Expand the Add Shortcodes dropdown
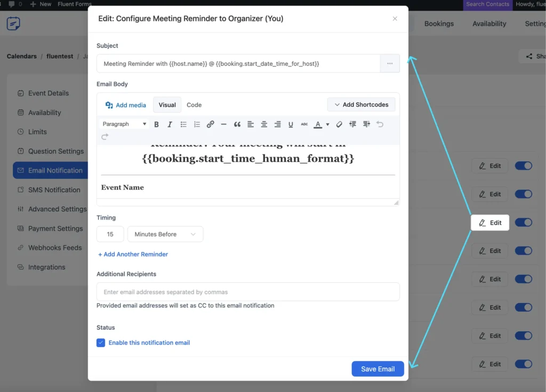 361,105
